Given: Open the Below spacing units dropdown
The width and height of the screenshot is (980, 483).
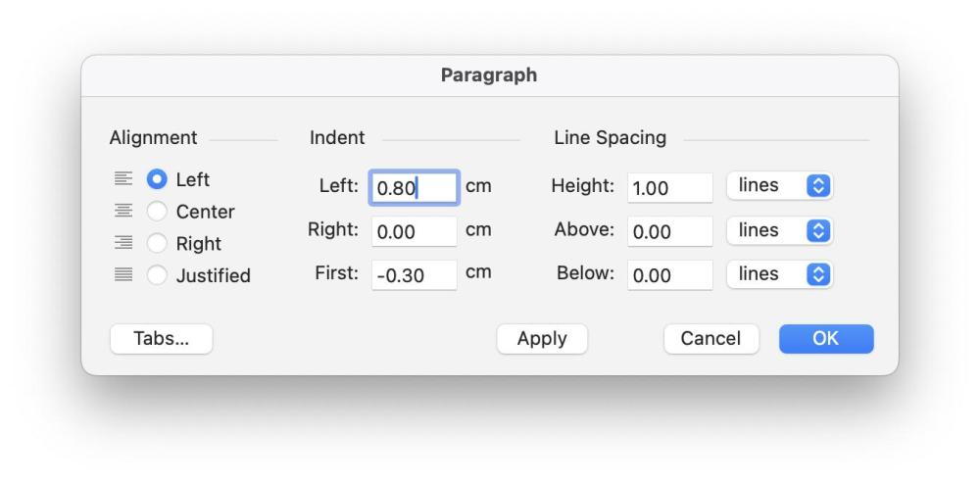Looking at the screenshot, I should (779, 274).
